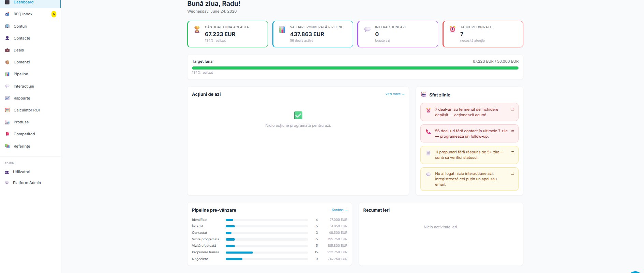Expand the 56 deal-uri fără contact tip
Screen dimensions: 644x273
coord(512,131)
